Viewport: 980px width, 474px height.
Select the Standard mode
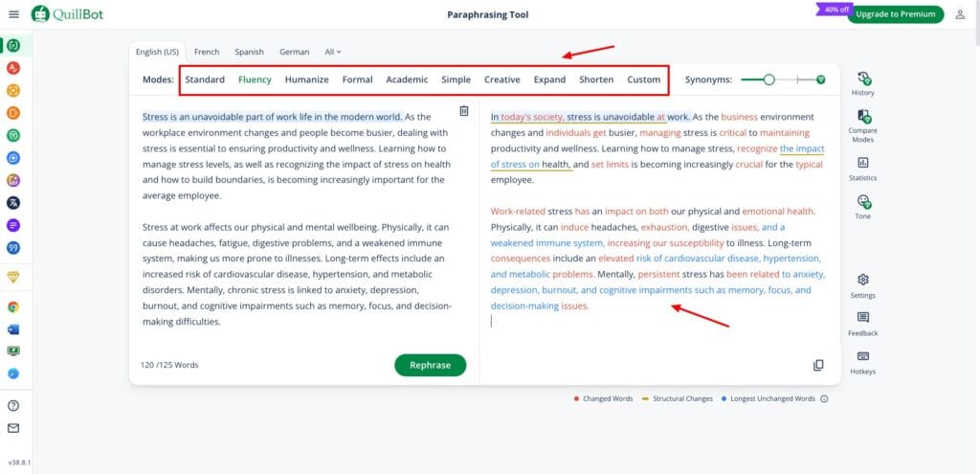pyautogui.click(x=205, y=79)
